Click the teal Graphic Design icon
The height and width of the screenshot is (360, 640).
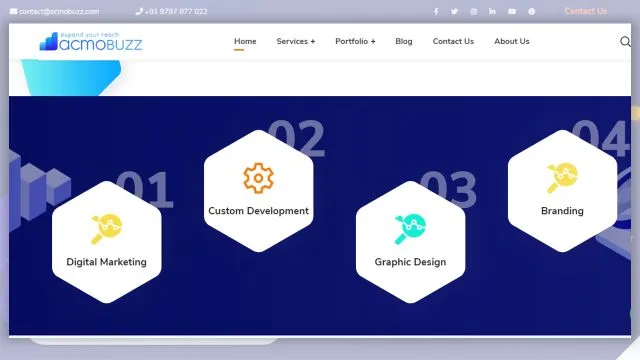point(411,229)
